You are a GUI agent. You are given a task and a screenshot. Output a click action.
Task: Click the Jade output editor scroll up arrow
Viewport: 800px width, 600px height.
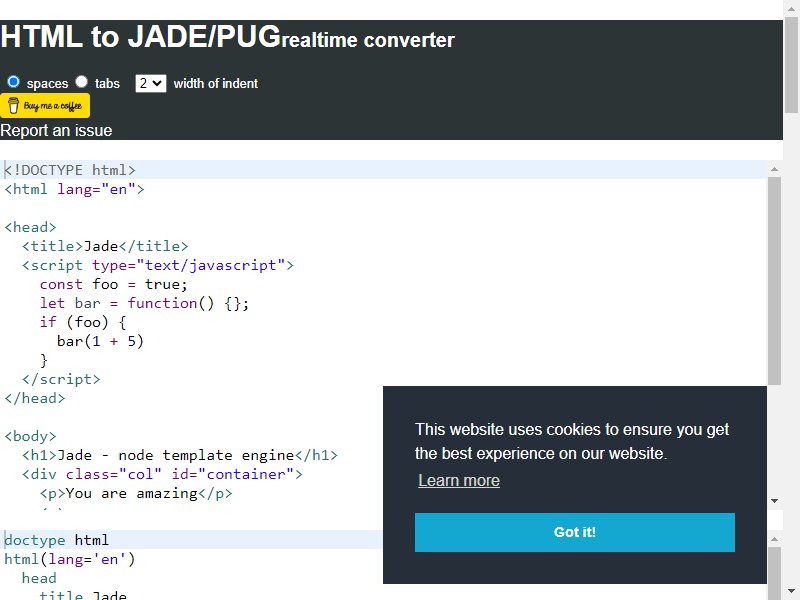tap(774, 539)
